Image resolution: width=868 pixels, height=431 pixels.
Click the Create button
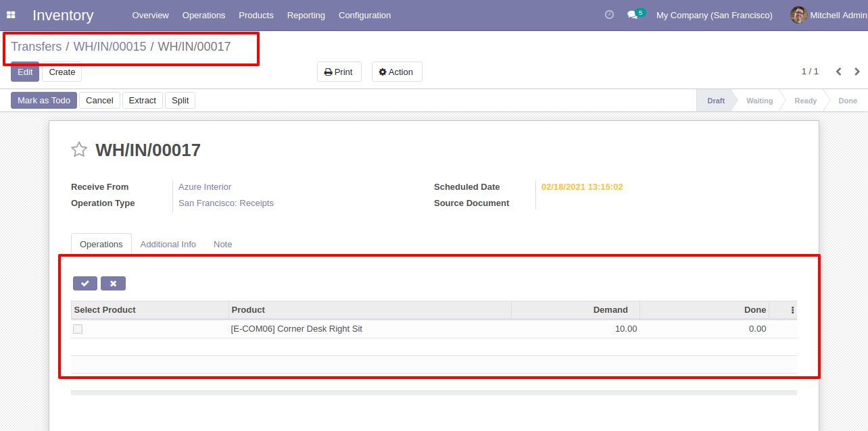(62, 72)
